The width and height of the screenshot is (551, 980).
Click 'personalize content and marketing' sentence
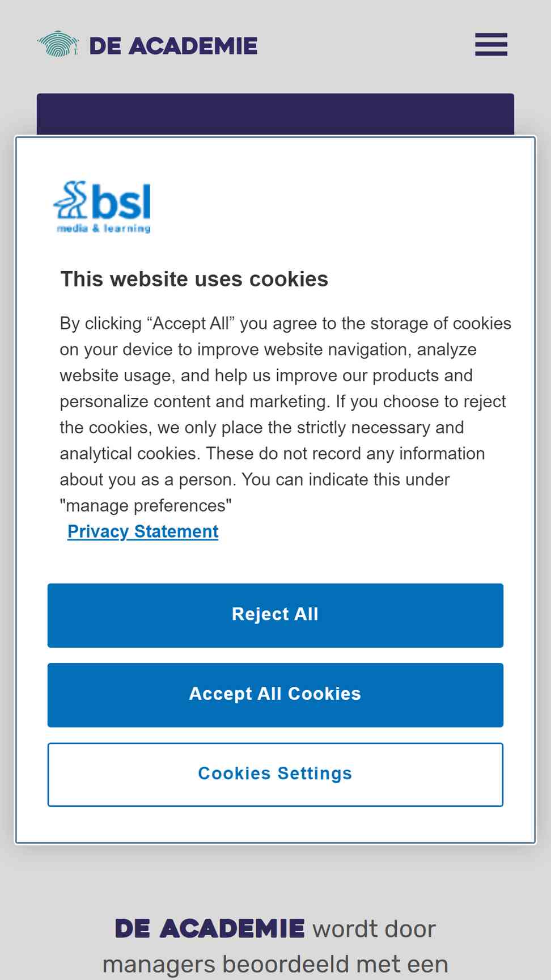[194, 401]
